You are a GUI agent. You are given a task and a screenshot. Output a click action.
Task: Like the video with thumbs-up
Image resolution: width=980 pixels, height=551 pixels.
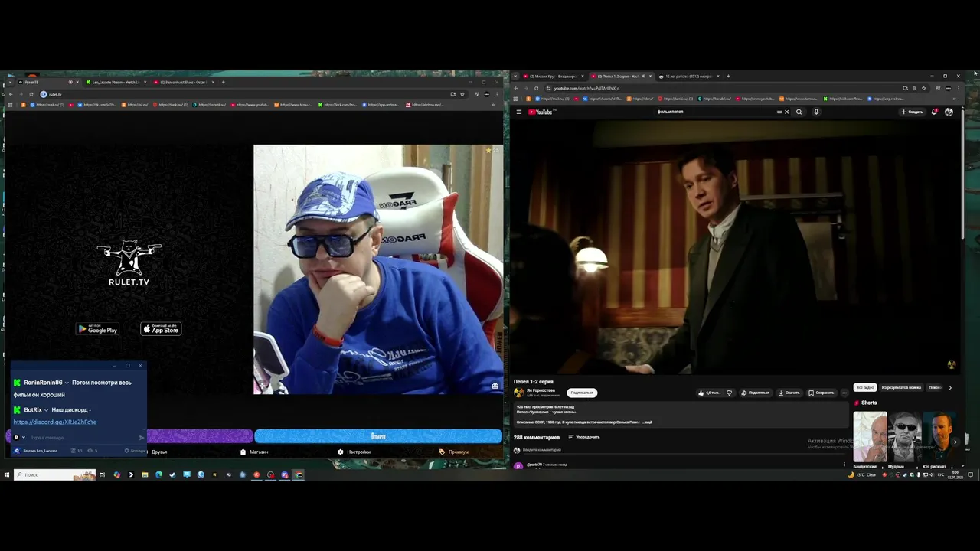pyautogui.click(x=708, y=393)
